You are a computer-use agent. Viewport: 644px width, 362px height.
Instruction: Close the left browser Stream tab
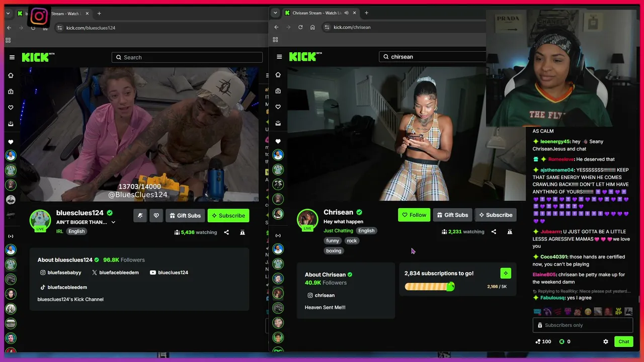click(88, 14)
